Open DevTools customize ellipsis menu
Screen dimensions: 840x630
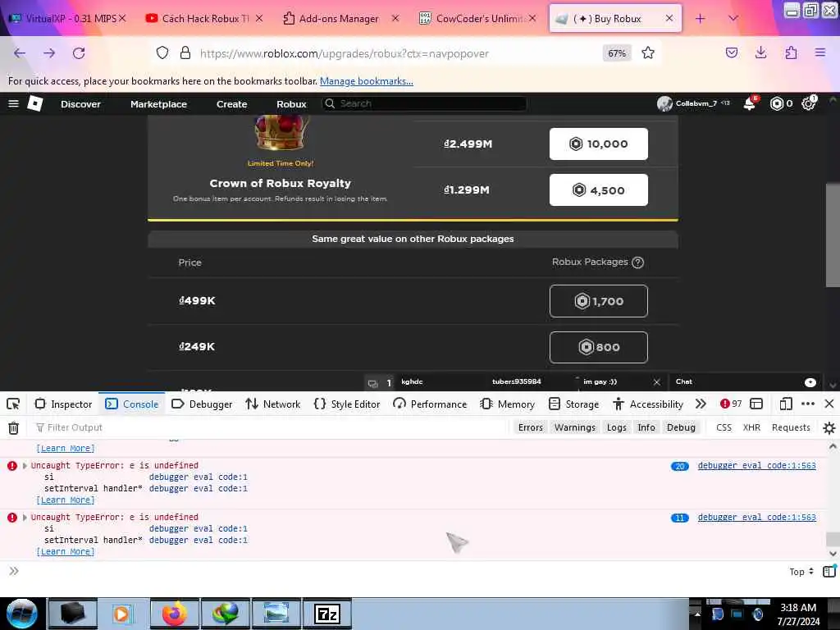(808, 404)
